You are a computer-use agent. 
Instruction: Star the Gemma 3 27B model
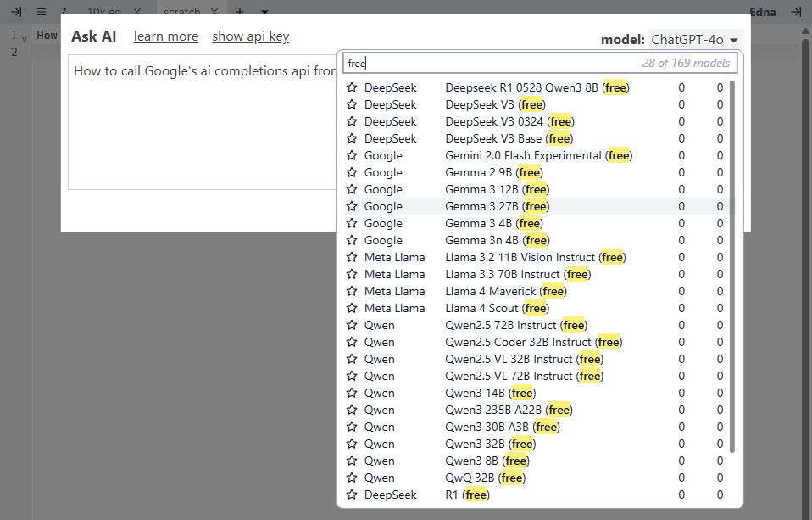352,206
